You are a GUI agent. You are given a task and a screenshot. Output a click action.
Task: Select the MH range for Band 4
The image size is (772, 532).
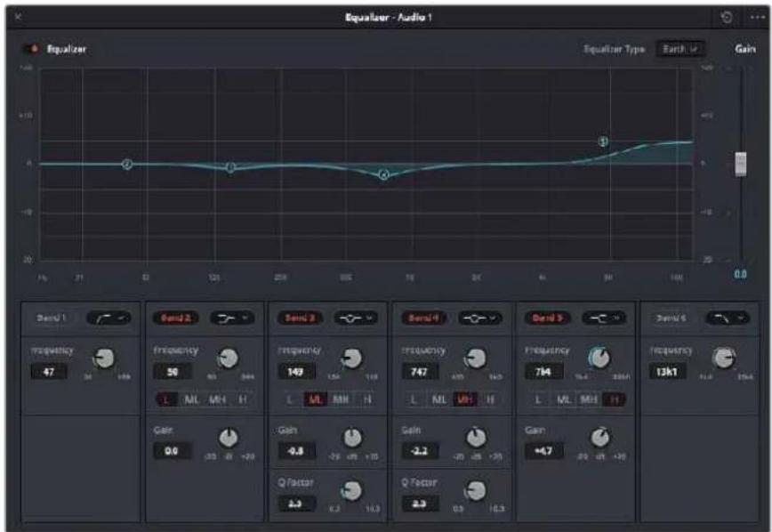[x=465, y=399]
